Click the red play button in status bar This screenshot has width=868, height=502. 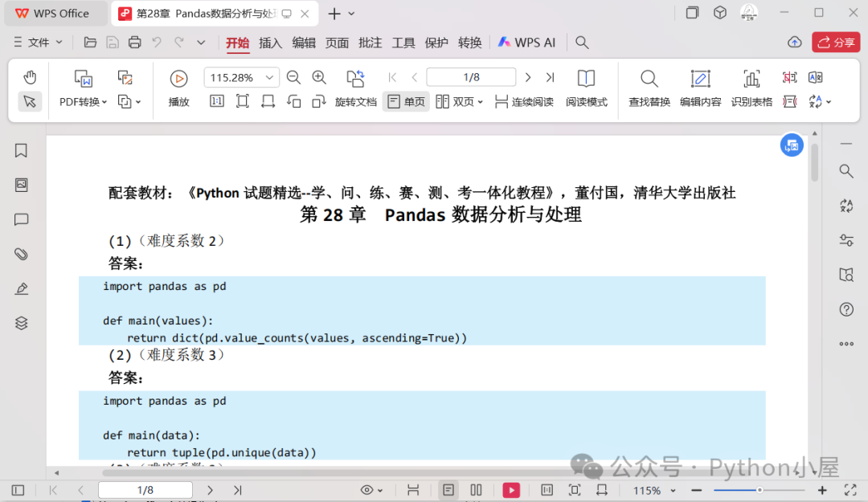[x=511, y=491]
